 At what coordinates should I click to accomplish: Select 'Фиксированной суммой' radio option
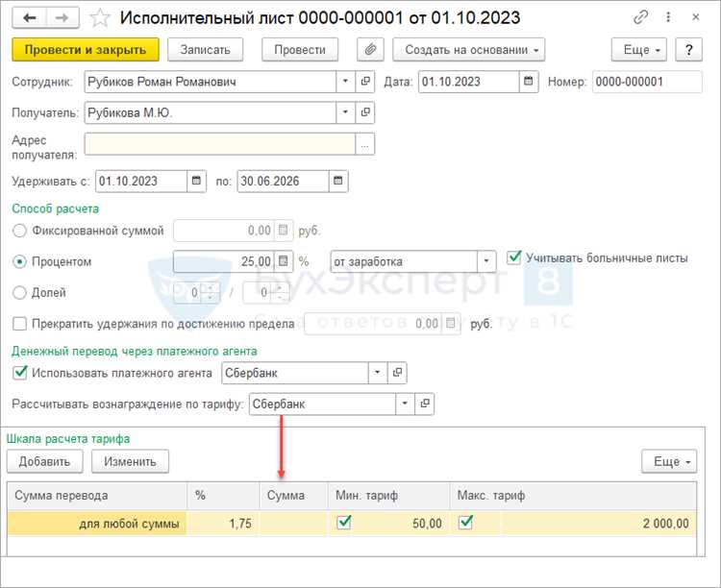point(20,231)
